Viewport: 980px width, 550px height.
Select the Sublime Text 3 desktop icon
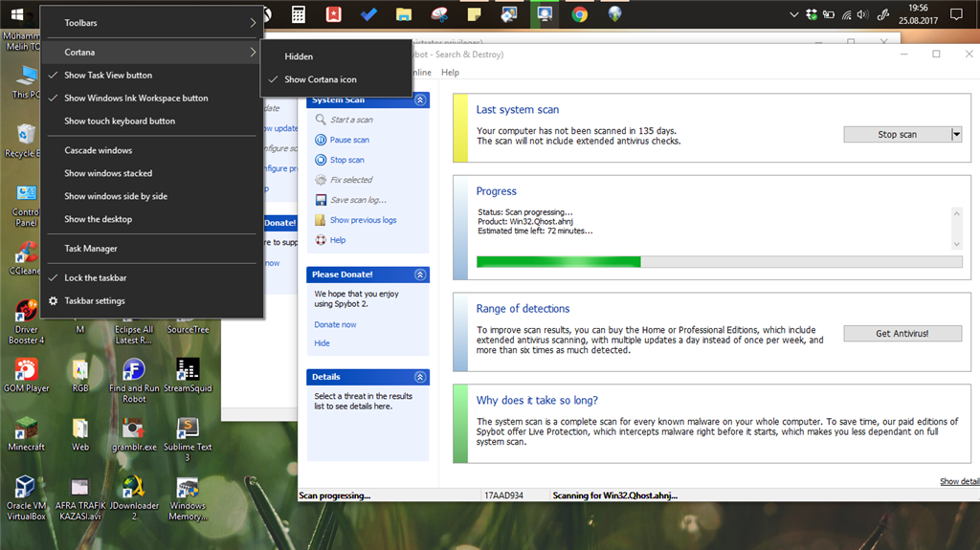(188, 439)
